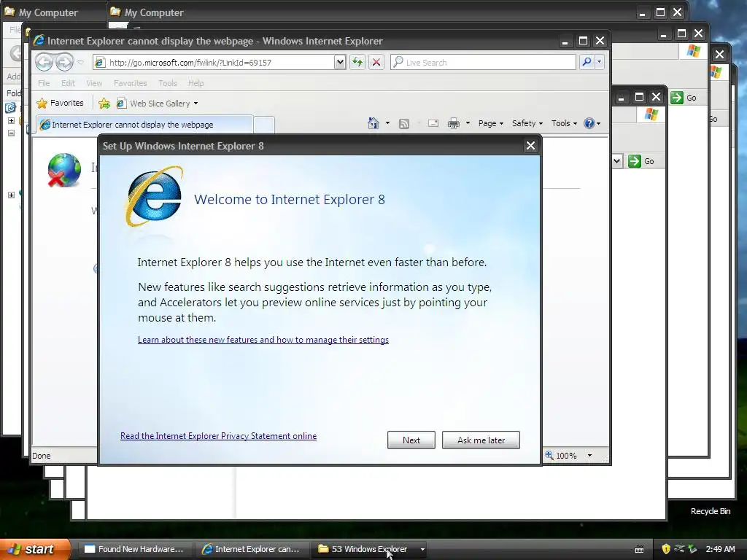Open a blank new tab

pos(264,125)
